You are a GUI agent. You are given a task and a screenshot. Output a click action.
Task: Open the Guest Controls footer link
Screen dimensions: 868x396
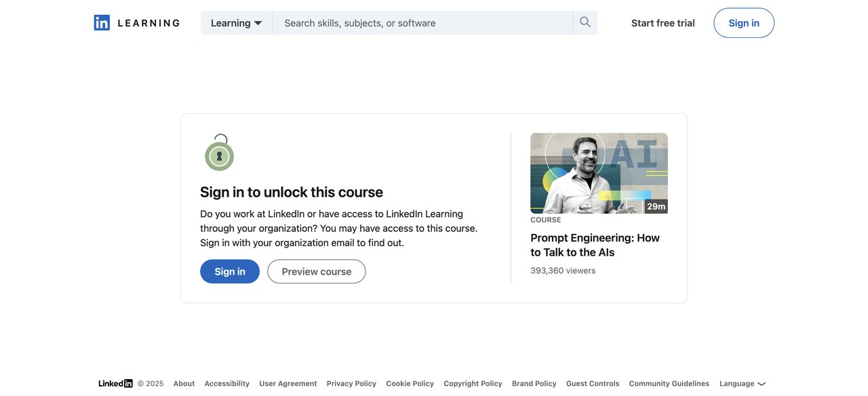593,384
